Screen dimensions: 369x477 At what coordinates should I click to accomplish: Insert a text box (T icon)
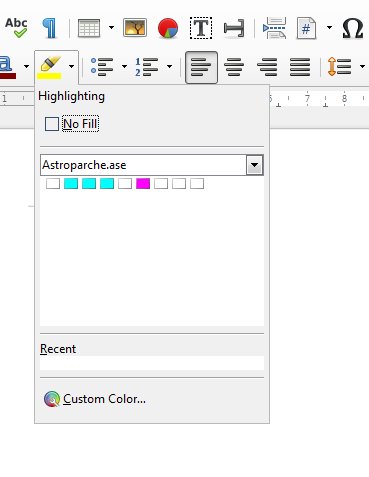201,28
